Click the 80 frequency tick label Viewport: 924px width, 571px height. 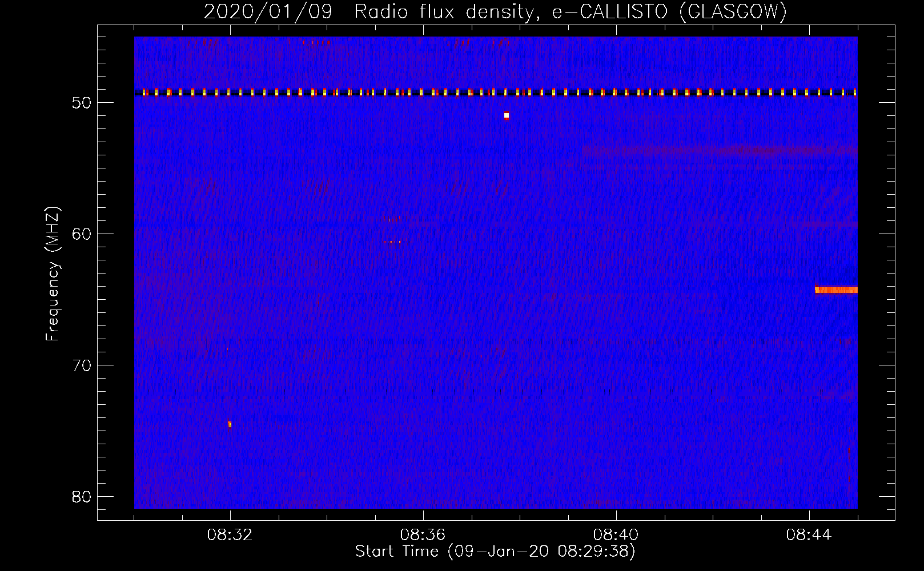click(x=82, y=497)
